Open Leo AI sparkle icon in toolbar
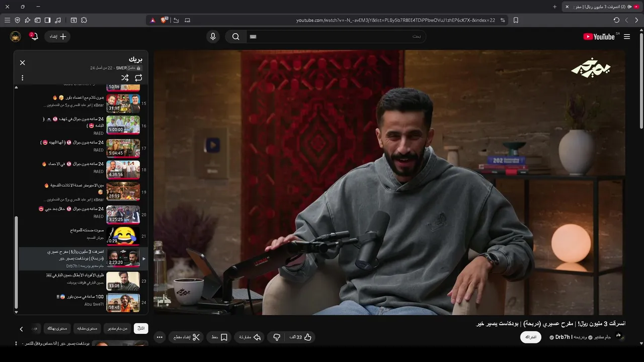 (28, 20)
